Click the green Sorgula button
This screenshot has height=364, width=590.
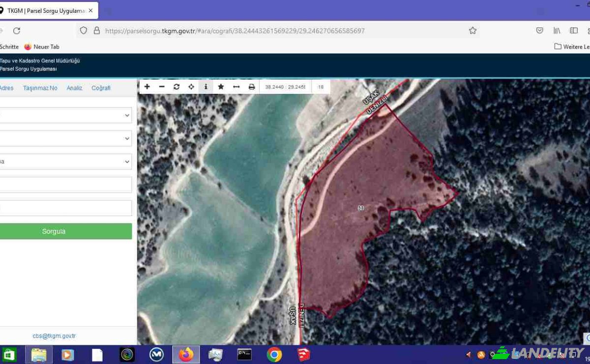click(x=65, y=231)
